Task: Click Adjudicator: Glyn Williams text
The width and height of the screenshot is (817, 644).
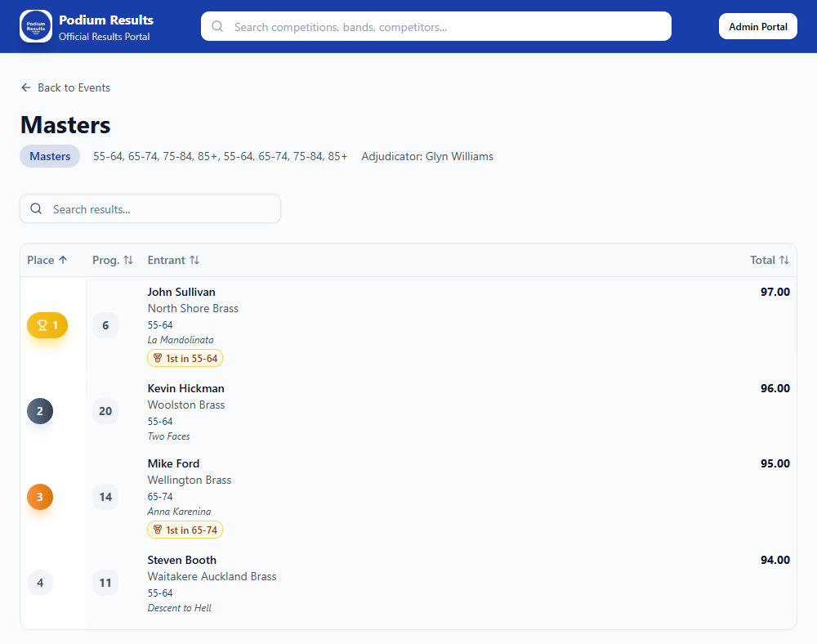Action: (427, 156)
